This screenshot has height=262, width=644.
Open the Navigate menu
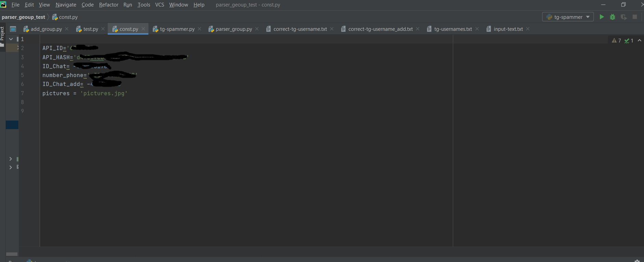66,5
